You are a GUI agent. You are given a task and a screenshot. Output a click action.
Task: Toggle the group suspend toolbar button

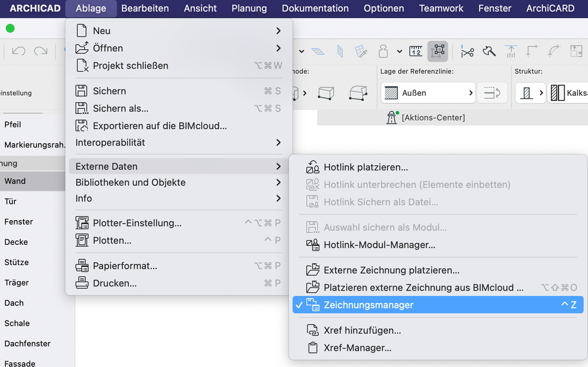(x=437, y=52)
